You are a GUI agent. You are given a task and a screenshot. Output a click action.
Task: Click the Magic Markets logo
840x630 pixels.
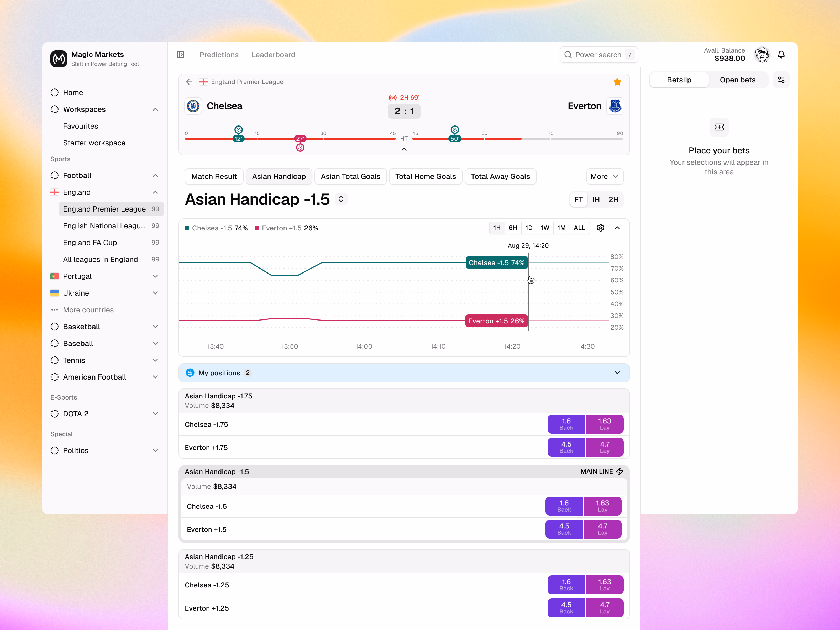click(x=59, y=59)
